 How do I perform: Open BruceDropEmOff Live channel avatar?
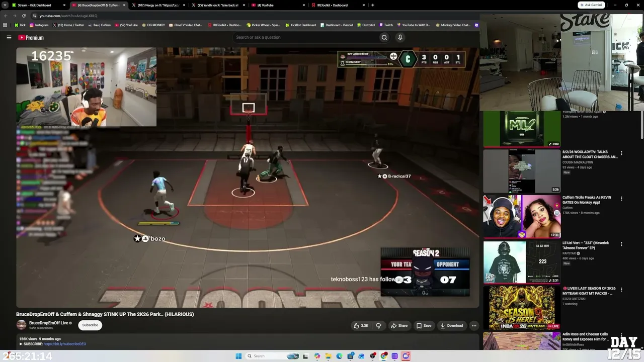coord(21,325)
